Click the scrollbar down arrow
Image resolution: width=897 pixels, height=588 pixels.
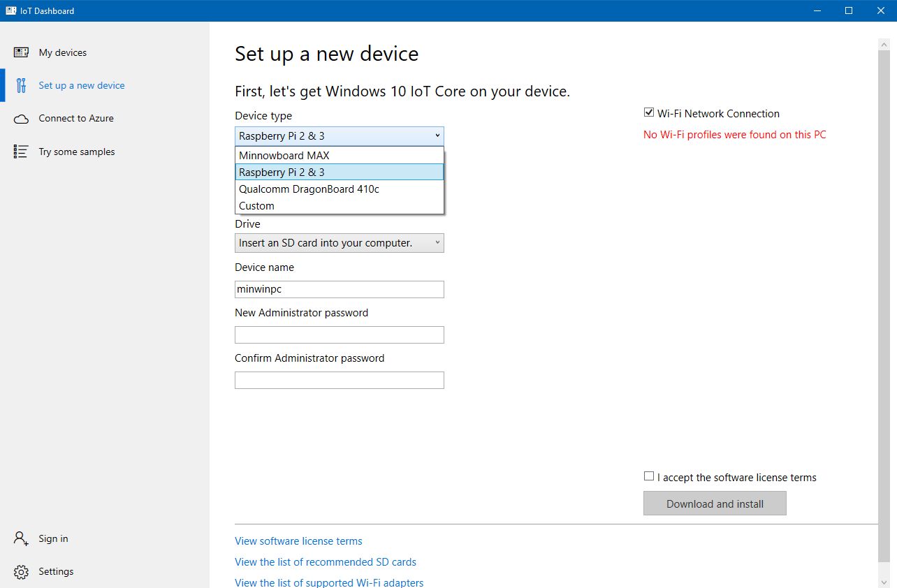(x=884, y=582)
